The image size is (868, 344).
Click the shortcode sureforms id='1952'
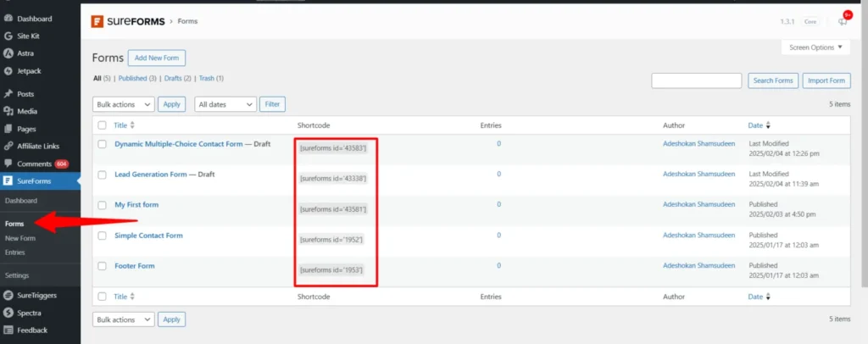[x=331, y=240]
